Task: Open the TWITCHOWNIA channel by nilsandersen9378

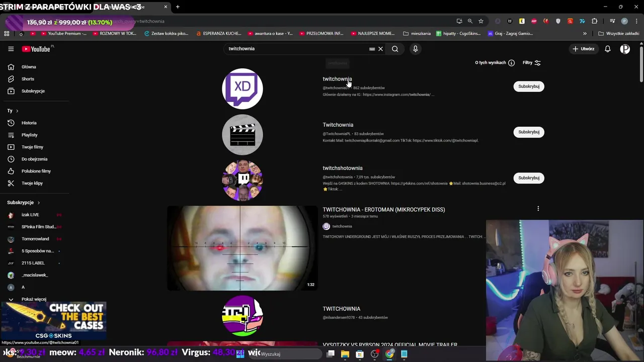Action: click(x=341, y=309)
